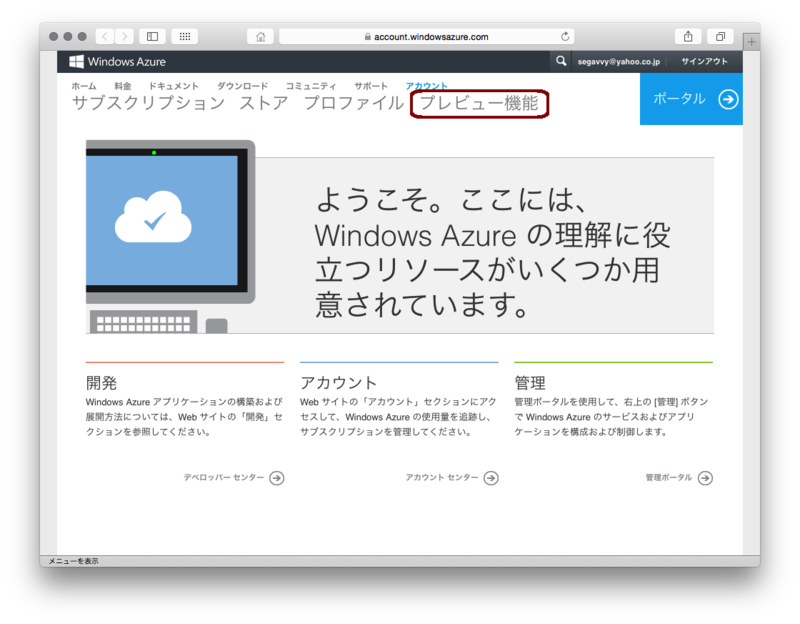Viewport: 800px width, 624px height.
Task: Open the コミュニティ navigation item
Action: pyautogui.click(x=311, y=86)
